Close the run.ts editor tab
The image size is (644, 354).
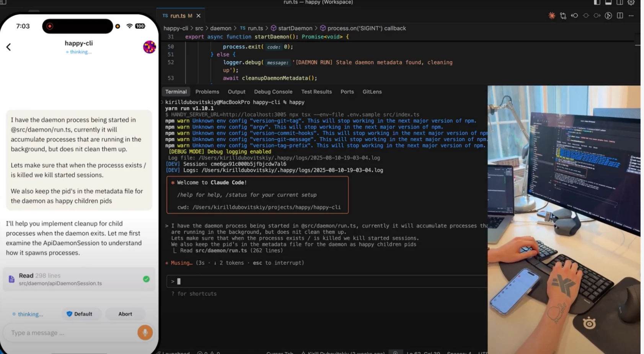point(198,16)
